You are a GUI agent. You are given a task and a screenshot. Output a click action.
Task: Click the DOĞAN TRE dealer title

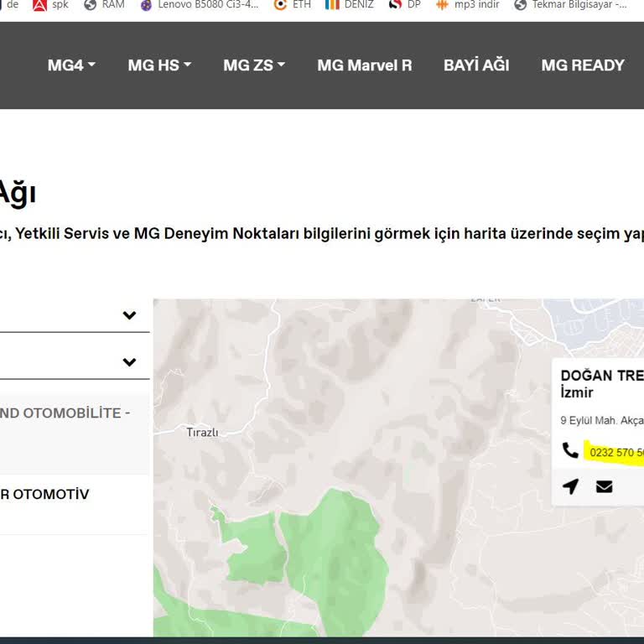point(602,376)
